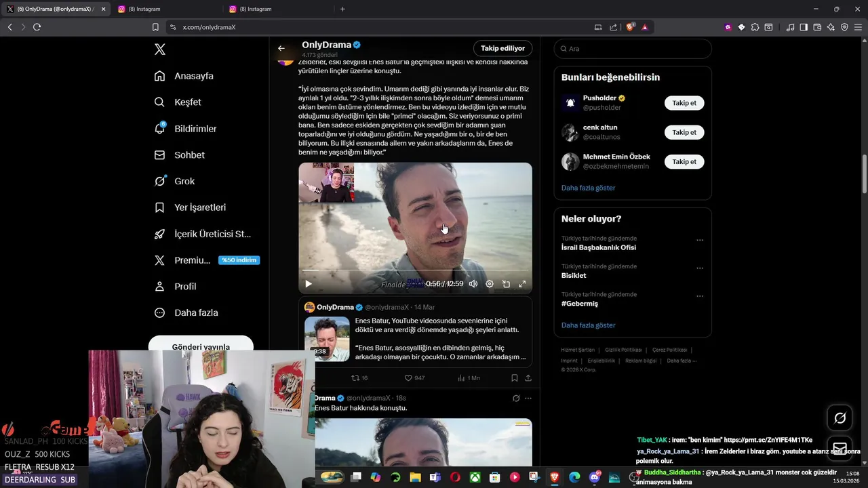
Task: Open more options for #Gebermiş trend
Action: (700, 296)
